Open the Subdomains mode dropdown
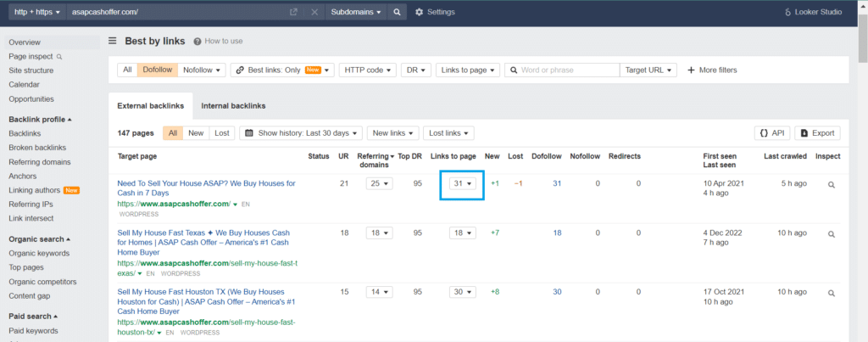The height and width of the screenshot is (342, 868). click(x=356, y=12)
